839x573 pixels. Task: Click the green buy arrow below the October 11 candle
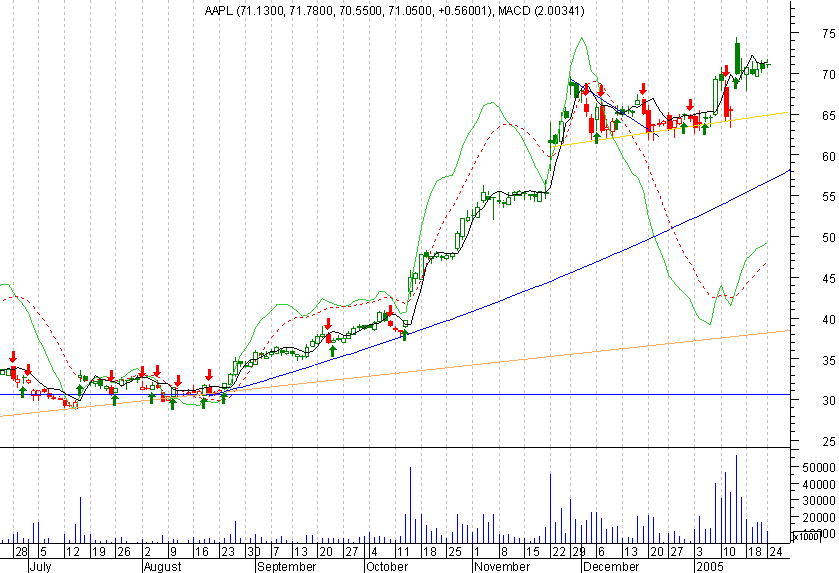[405, 335]
